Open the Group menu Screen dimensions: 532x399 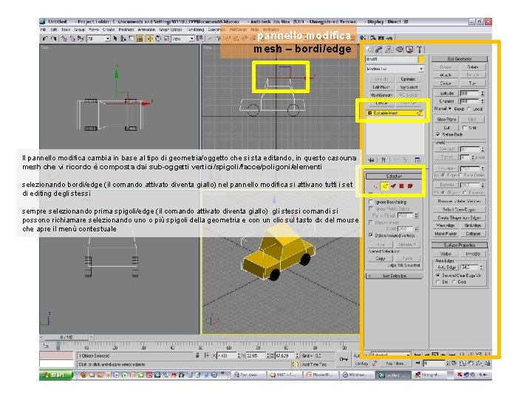point(80,30)
